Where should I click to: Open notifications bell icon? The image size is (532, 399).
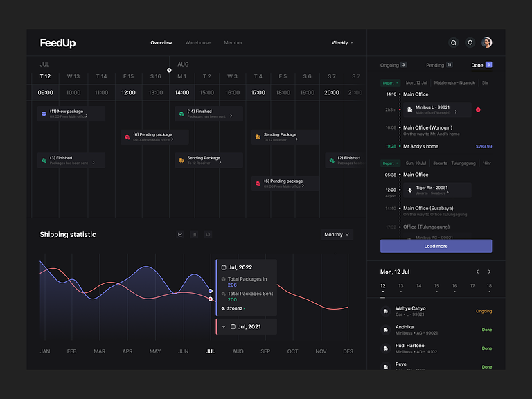pos(470,42)
